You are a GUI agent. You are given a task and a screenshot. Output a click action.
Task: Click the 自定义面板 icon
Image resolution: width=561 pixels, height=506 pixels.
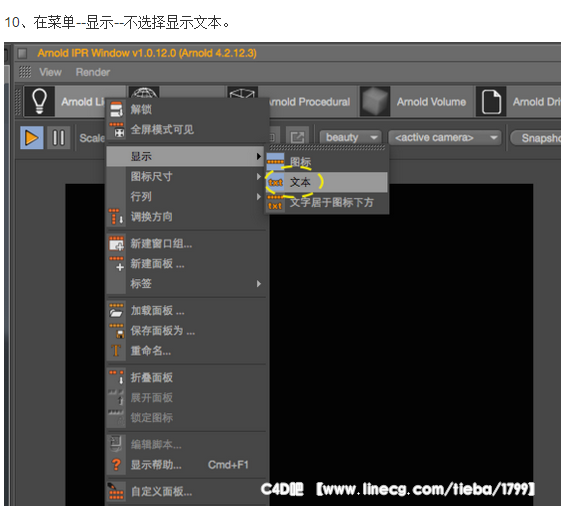tap(116, 491)
